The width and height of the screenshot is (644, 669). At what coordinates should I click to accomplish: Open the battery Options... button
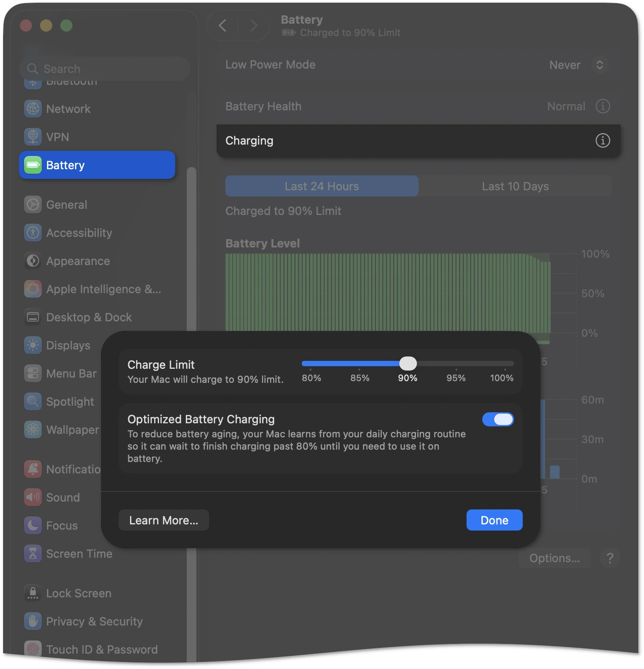pos(554,558)
